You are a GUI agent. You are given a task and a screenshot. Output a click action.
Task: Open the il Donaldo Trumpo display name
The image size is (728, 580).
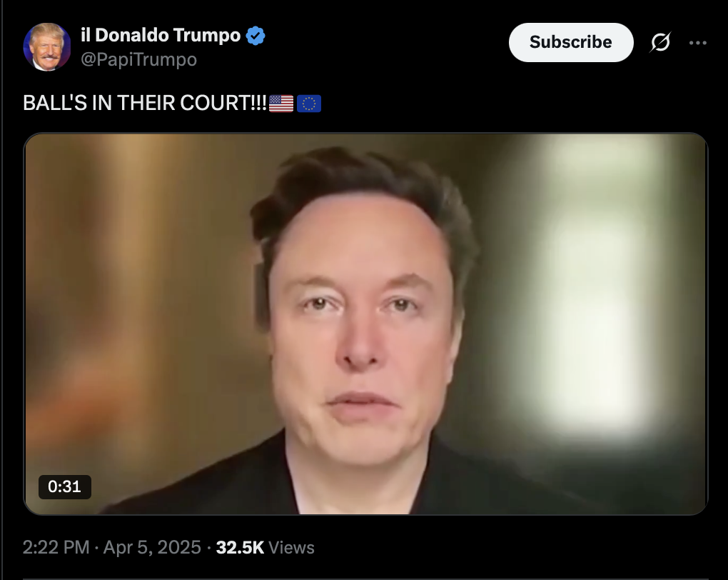161,35
